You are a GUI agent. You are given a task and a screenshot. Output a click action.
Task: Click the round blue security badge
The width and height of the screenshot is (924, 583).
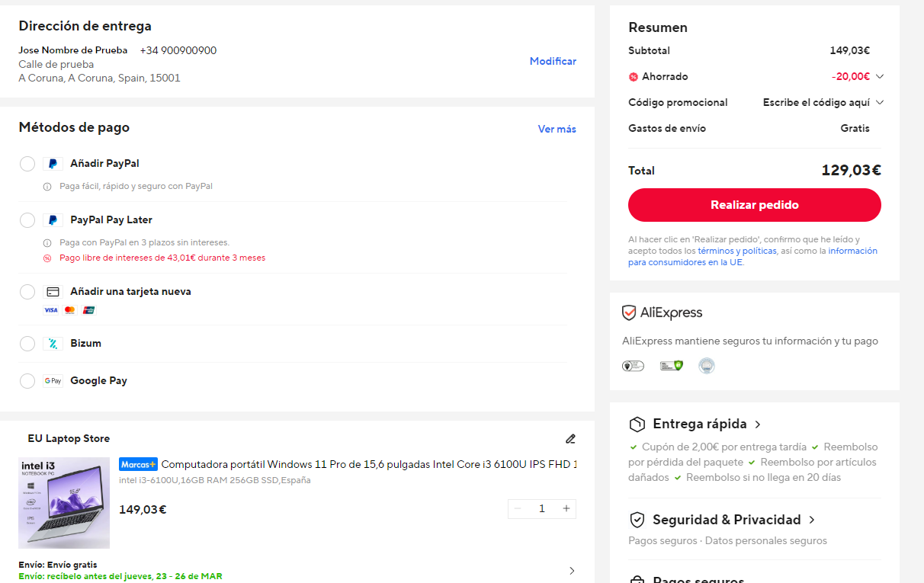707,366
